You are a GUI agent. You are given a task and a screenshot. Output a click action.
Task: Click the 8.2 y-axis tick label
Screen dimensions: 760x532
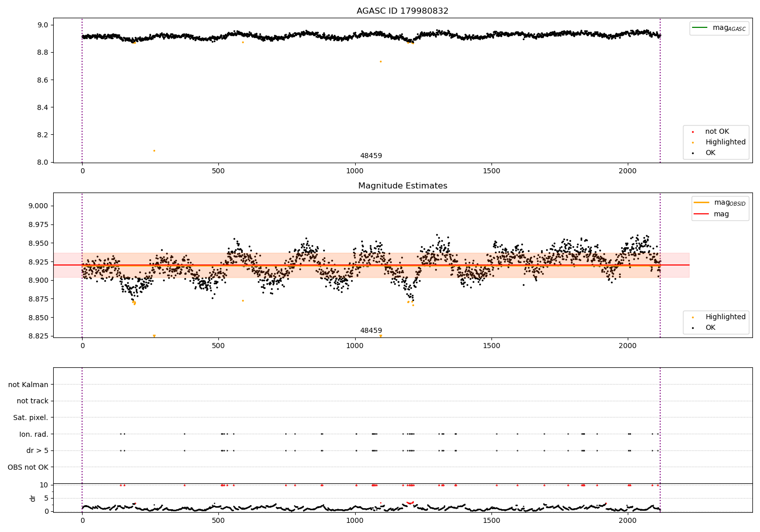click(x=43, y=135)
